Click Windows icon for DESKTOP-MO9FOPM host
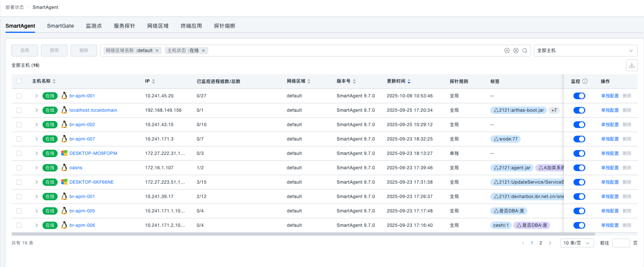644x267 pixels. coord(64,153)
